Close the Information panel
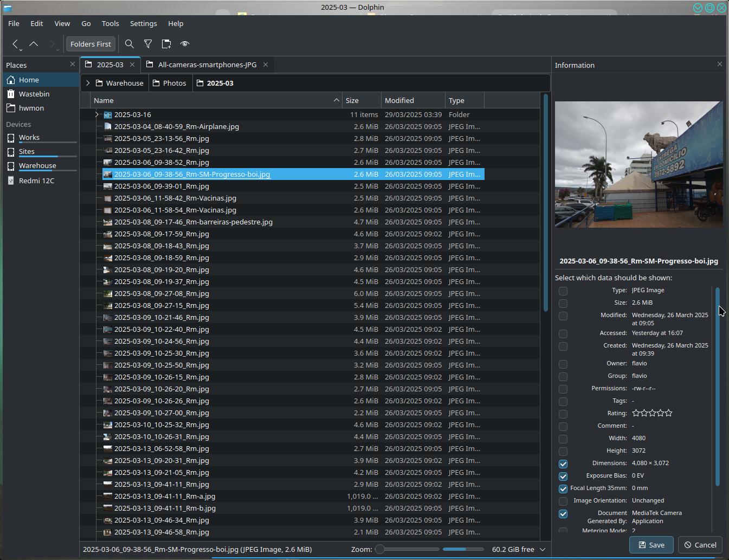Screen dimensions: 729x560 [719, 65]
